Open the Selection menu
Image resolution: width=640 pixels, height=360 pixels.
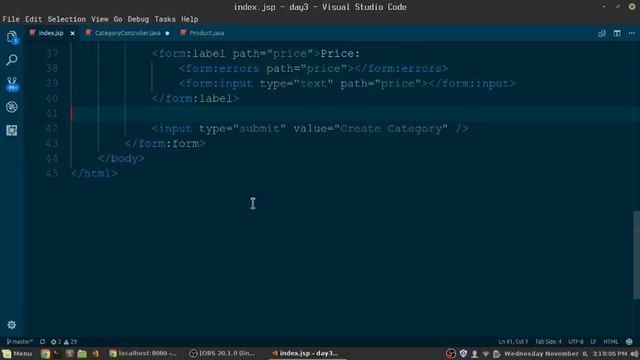(67, 19)
